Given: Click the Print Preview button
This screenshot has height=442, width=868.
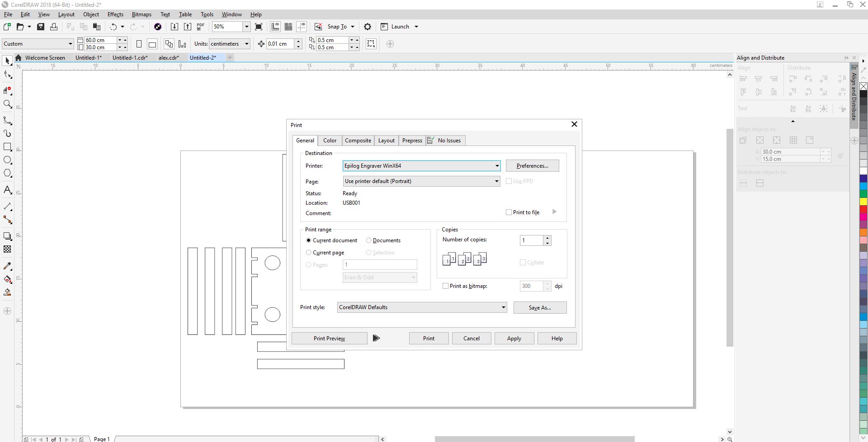Looking at the screenshot, I should pos(329,339).
